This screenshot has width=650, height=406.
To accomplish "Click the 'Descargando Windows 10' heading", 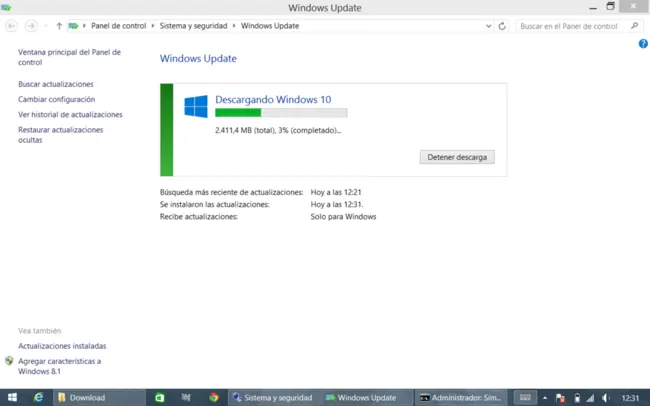I will (x=273, y=100).
